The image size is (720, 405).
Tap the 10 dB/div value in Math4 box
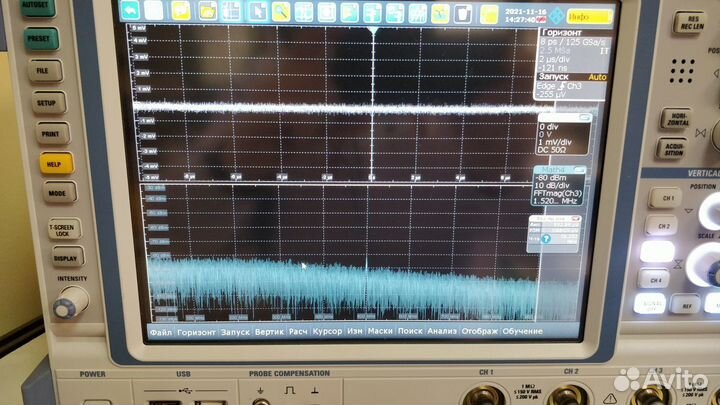(x=551, y=186)
